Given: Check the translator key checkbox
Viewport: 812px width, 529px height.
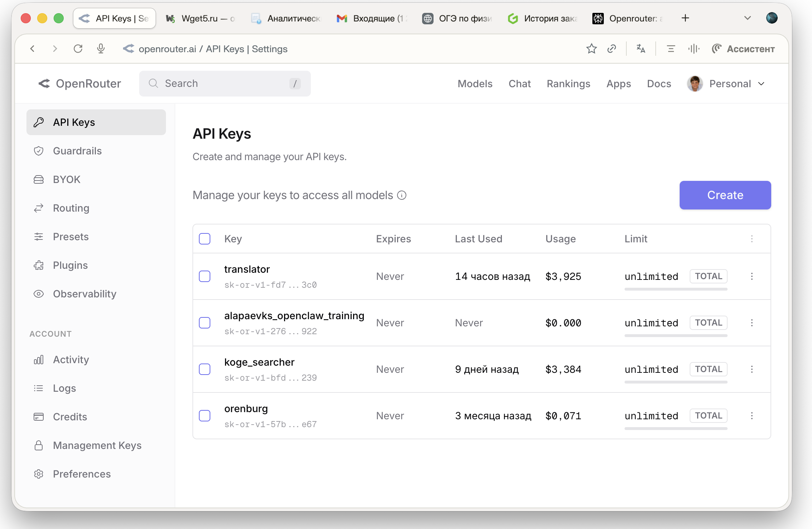Looking at the screenshot, I should coord(205,276).
